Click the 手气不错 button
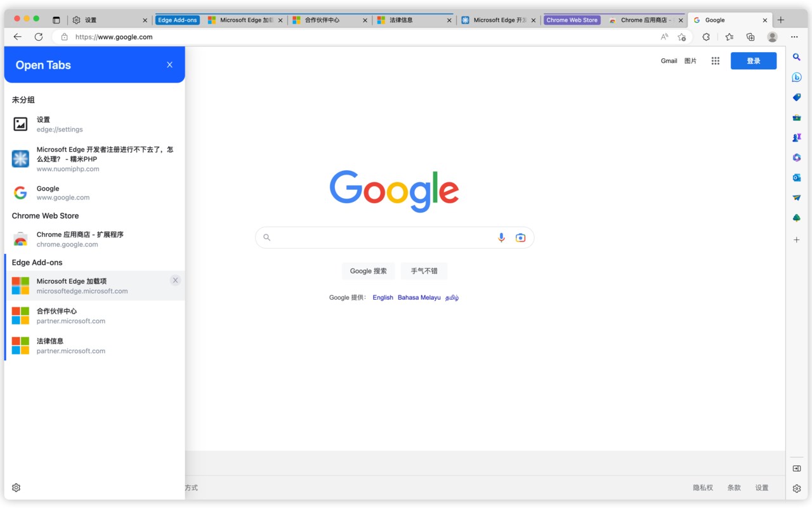 [x=424, y=271]
